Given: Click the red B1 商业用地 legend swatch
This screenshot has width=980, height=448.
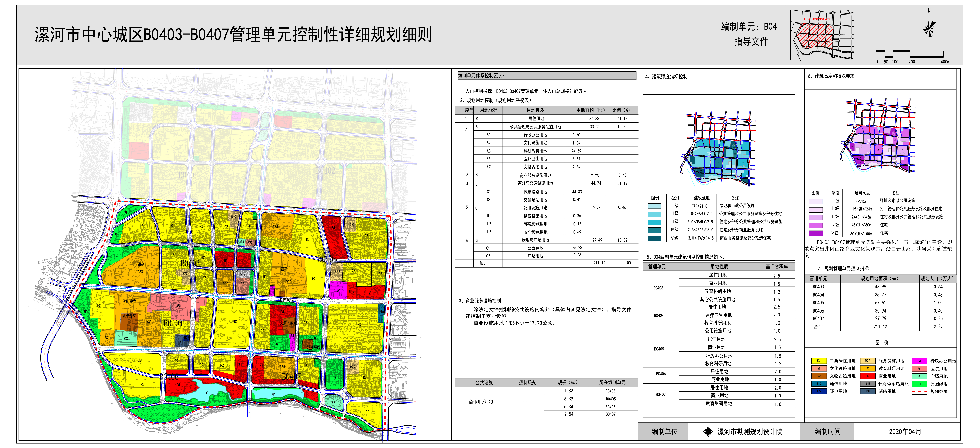Looking at the screenshot, I should click(868, 376).
